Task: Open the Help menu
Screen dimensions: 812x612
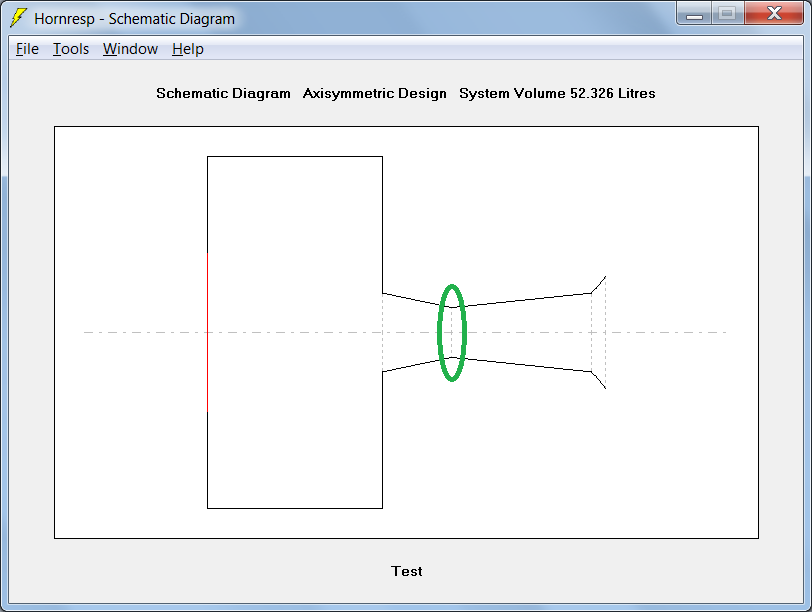Action: tap(187, 49)
